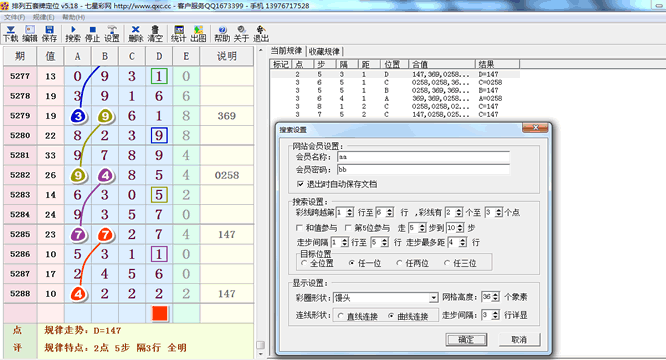Click the 关于 about toolbar icon
Image resolution: width=666 pixels, height=360 pixels.
pos(241,34)
